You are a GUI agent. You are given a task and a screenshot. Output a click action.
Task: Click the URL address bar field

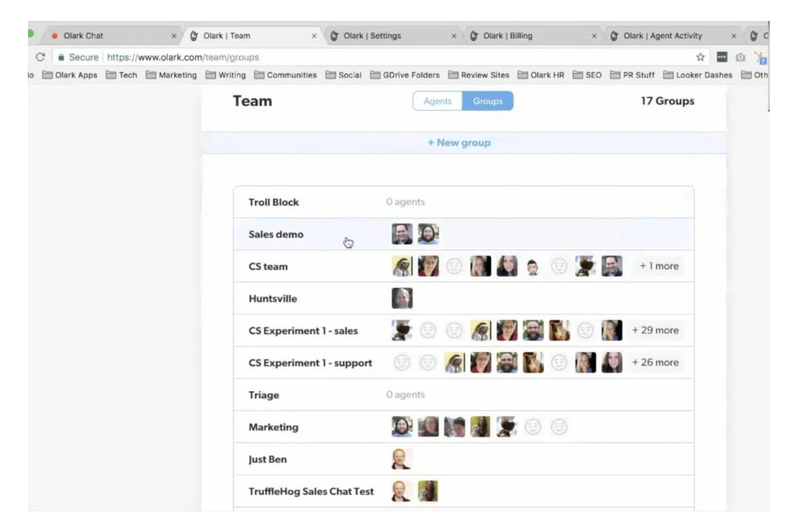(x=377, y=57)
